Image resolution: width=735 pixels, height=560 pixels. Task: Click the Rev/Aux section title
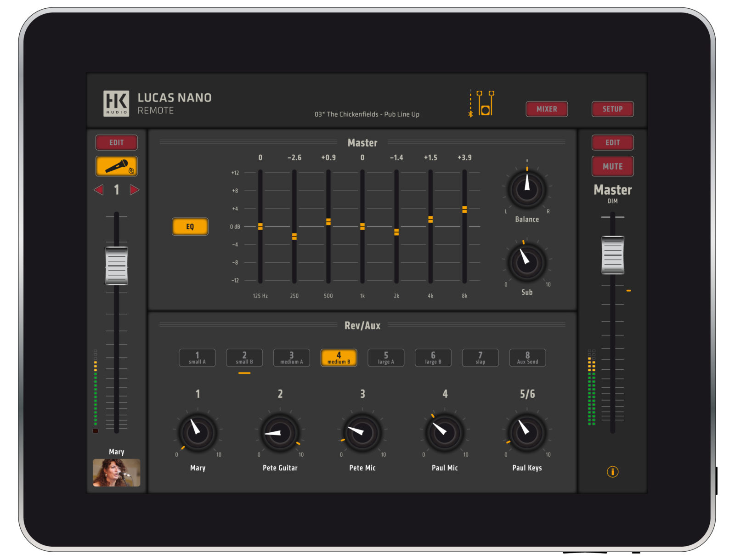pos(362,326)
